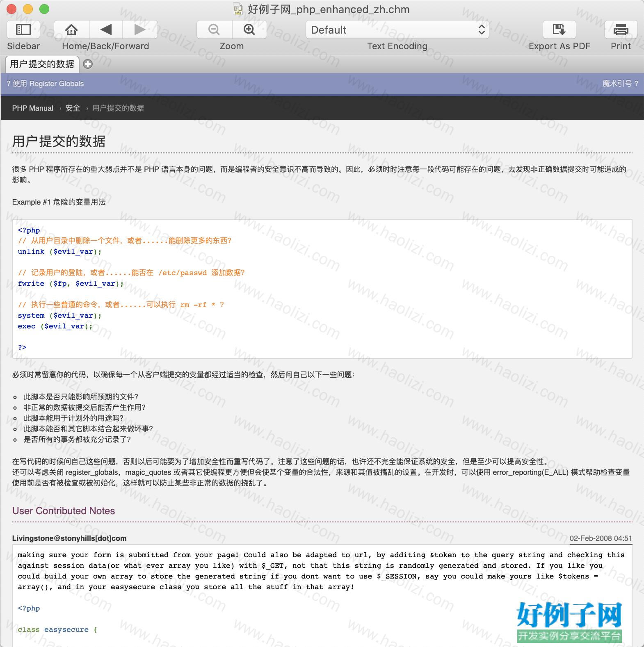Select the 用户提交的数据 tab
Image resolution: width=644 pixels, height=647 pixels.
coord(42,64)
